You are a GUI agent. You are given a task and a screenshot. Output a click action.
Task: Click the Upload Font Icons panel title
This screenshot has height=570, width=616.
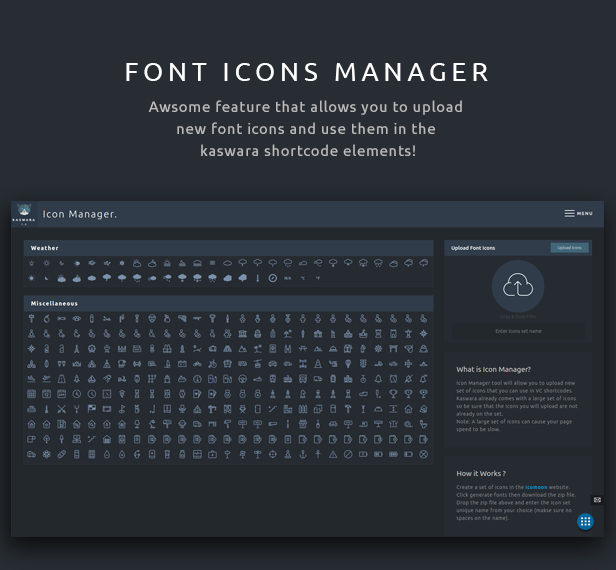point(473,248)
